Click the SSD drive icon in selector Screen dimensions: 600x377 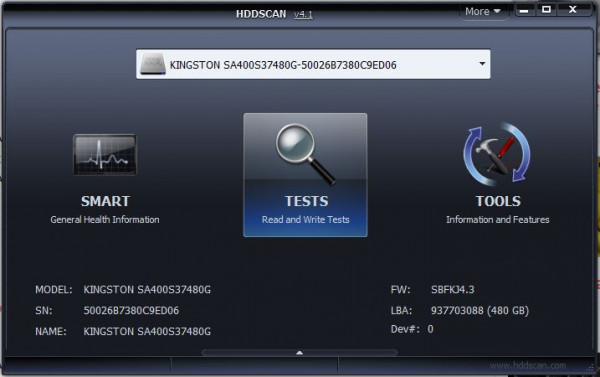[x=153, y=64]
